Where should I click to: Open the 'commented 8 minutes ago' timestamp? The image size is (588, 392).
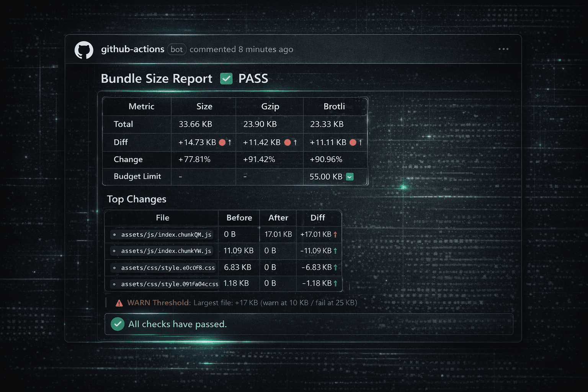point(241,49)
